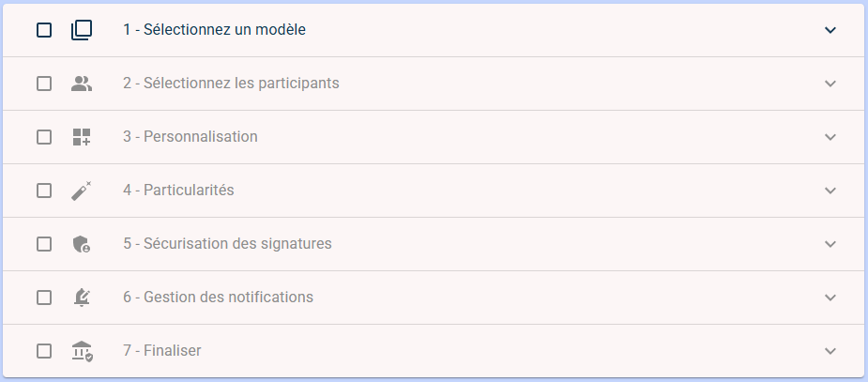Tick the Sélectionnez les participants checkbox
The image size is (868, 382).
(44, 84)
